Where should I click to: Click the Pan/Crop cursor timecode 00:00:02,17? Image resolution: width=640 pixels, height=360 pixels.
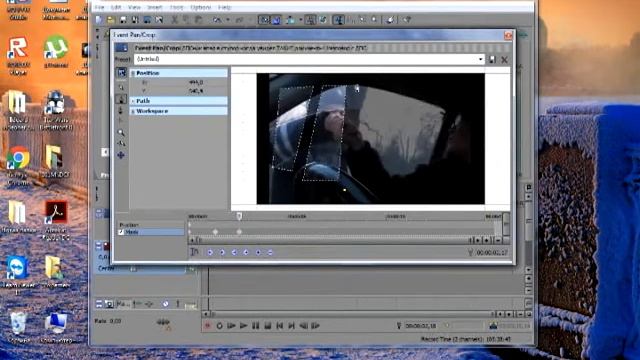pos(492,253)
